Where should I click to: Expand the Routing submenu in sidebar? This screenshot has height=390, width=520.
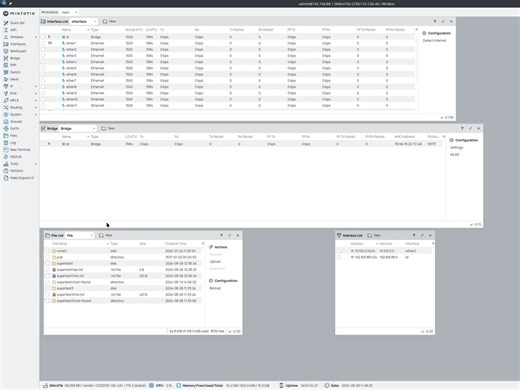pyautogui.click(x=36, y=107)
